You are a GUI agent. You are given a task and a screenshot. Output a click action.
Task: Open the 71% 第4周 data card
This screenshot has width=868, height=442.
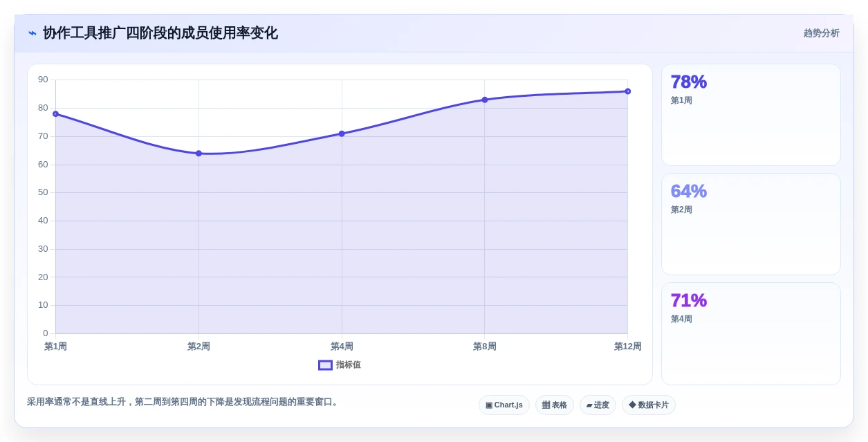pyautogui.click(x=751, y=333)
